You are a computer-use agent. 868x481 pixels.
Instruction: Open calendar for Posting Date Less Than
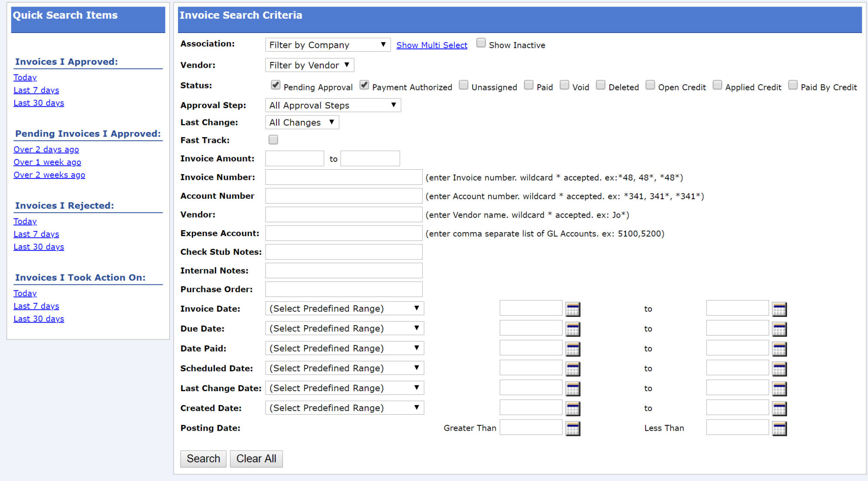[x=779, y=428]
